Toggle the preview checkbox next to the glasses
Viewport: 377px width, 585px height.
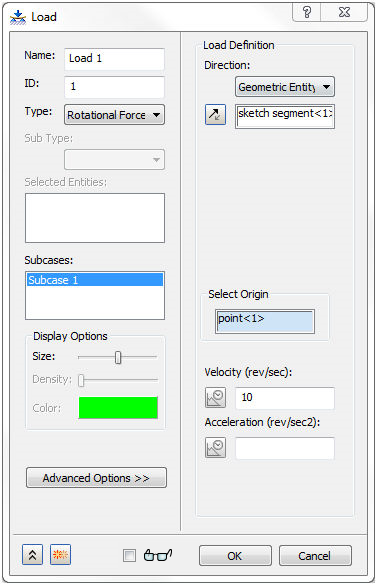pyautogui.click(x=129, y=556)
